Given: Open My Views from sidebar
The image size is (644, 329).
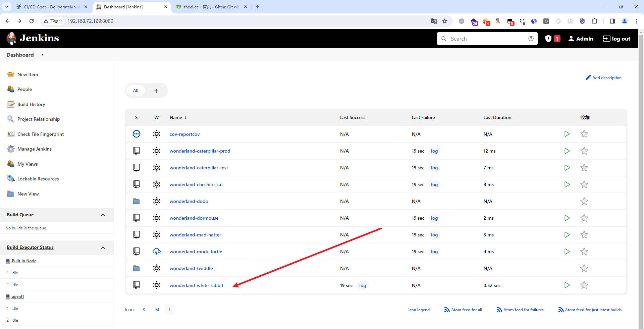Looking at the screenshot, I should point(28,164).
